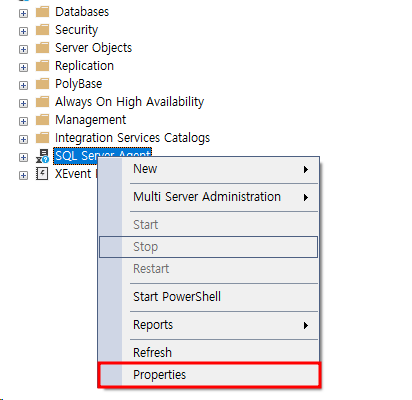Select the Databases label
The height and width of the screenshot is (400, 412).
point(82,12)
